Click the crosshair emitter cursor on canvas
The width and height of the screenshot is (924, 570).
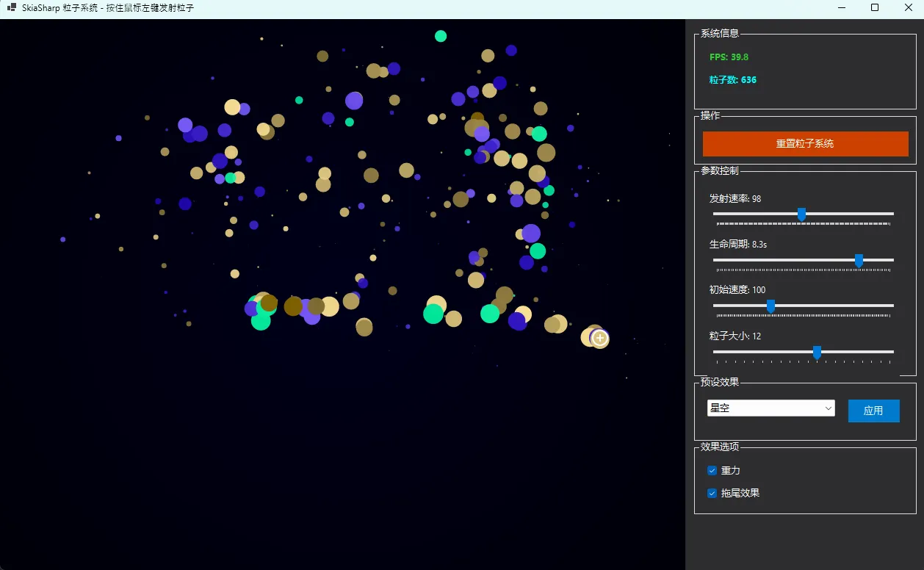tap(600, 338)
